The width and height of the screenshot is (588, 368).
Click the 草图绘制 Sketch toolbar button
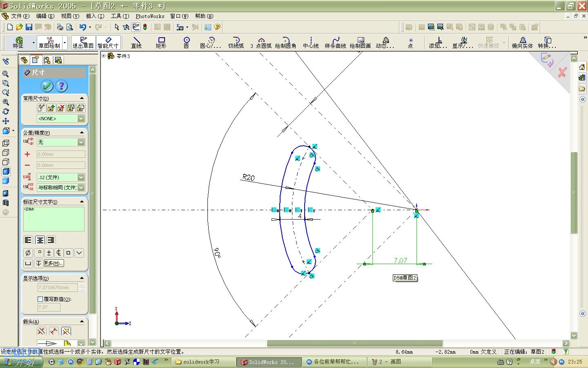(x=49, y=43)
